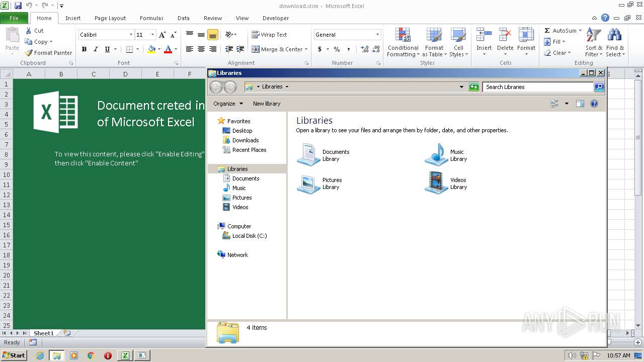Switch to the Formulas tab
The width and height of the screenshot is (644, 362).
coord(151,18)
